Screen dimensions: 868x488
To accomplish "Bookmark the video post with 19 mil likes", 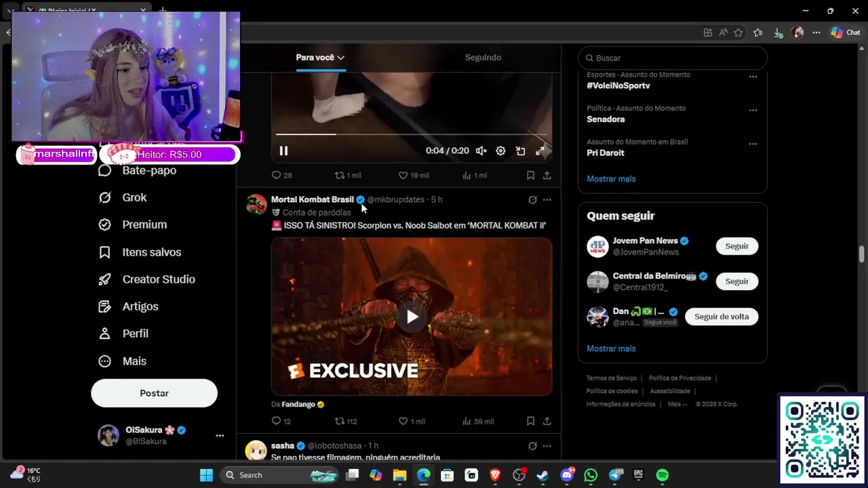I will pyautogui.click(x=530, y=175).
